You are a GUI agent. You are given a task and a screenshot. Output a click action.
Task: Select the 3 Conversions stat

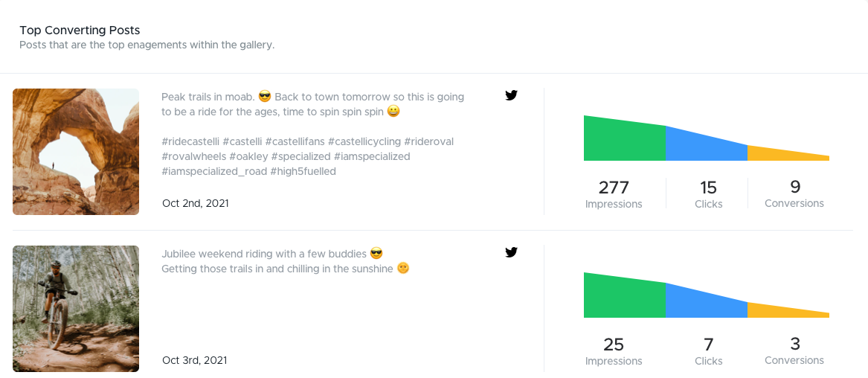(x=794, y=350)
